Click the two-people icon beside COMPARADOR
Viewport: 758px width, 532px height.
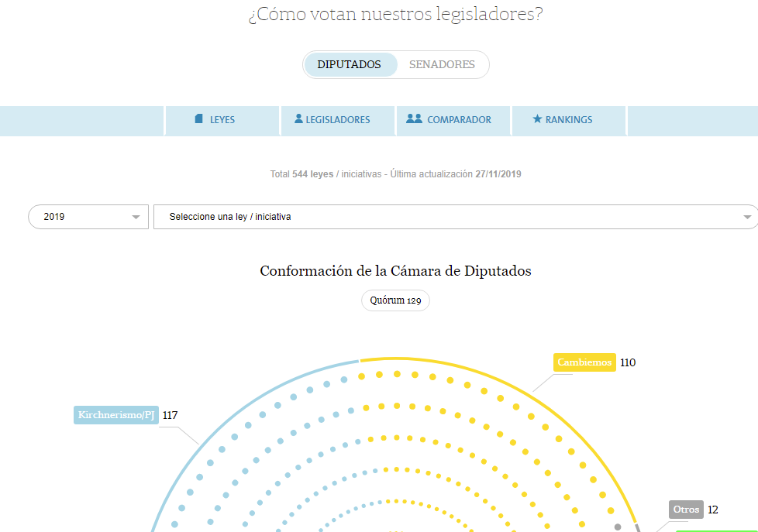pos(414,118)
